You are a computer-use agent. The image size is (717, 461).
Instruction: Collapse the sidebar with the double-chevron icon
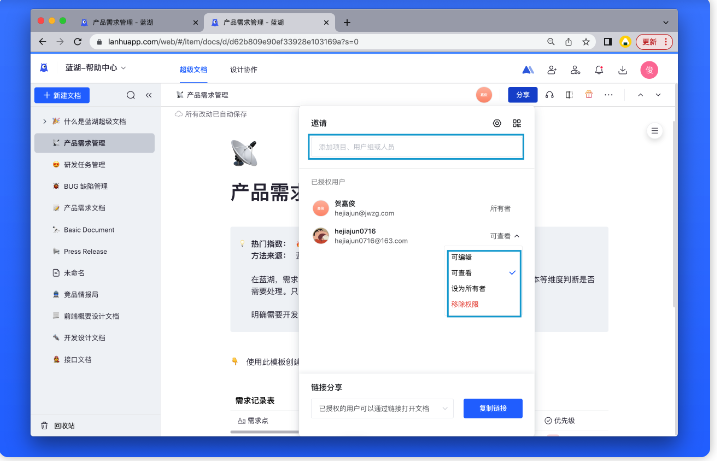coord(149,95)
